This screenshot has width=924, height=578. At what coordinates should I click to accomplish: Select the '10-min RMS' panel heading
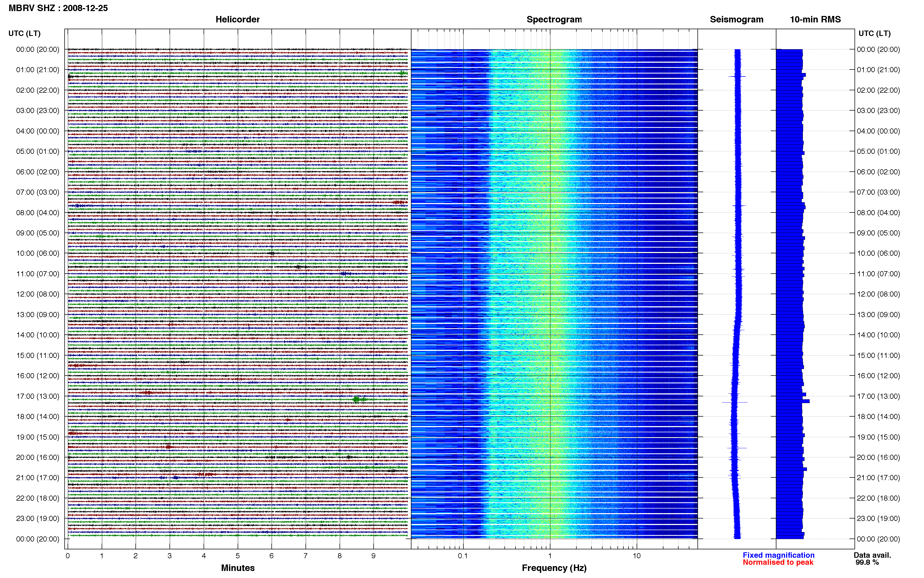click(815, 19)
